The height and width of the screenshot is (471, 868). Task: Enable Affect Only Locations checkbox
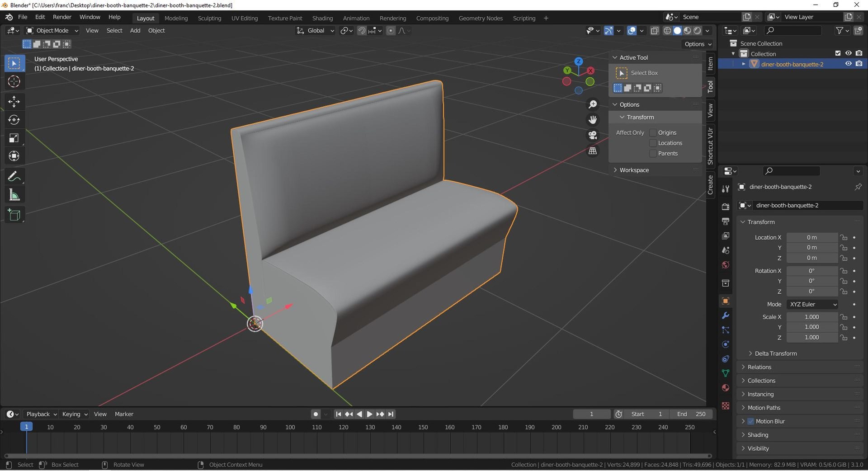(x=653, y=143)
